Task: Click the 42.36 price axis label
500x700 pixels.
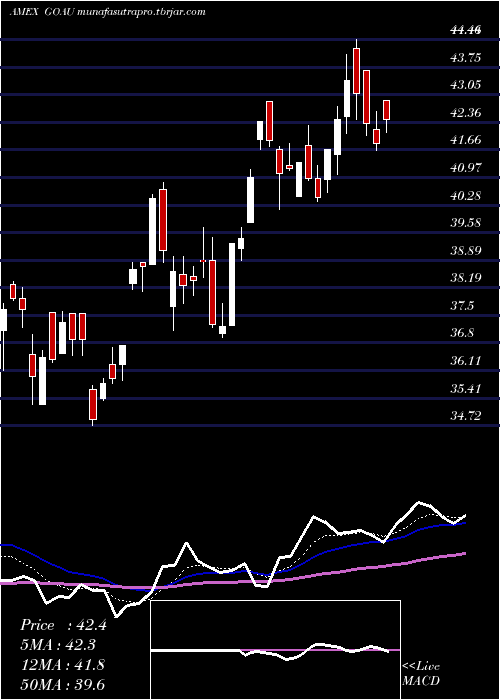Action: (466, 113)
